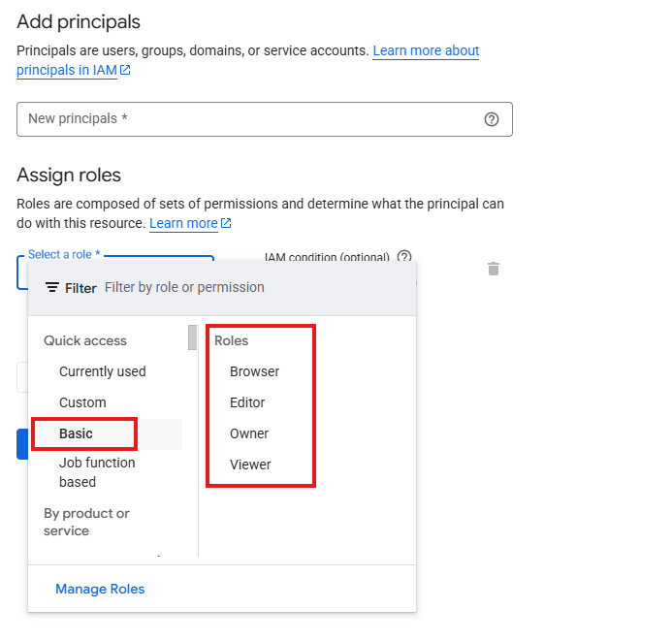672x641 pixels.
Task: Pick the Browser role
Action: (254, 371)
